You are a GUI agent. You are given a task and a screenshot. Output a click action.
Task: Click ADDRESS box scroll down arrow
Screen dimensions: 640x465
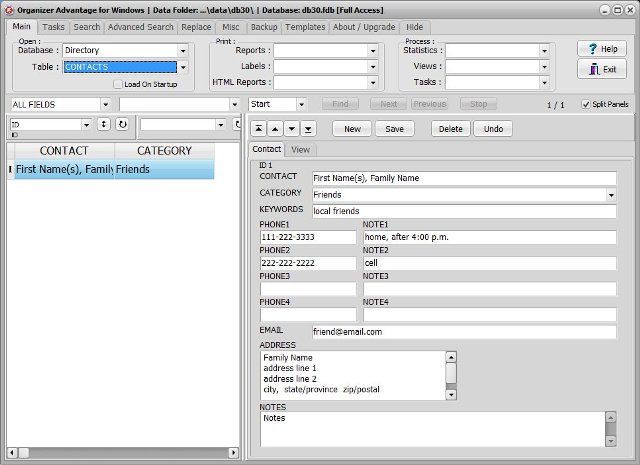point(451,395)
